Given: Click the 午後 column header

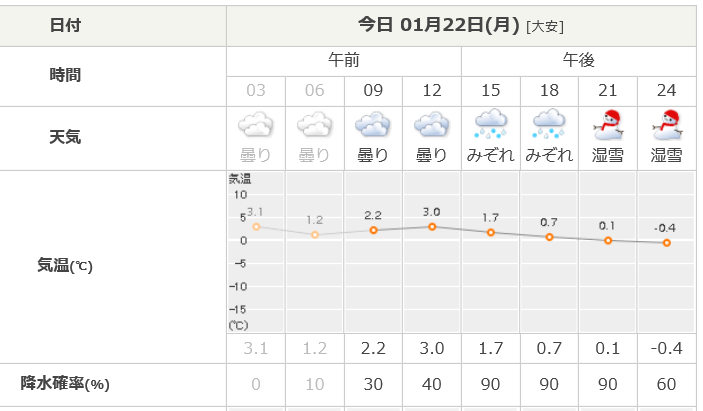Looking at the screenshot, I should pos(579,60).
